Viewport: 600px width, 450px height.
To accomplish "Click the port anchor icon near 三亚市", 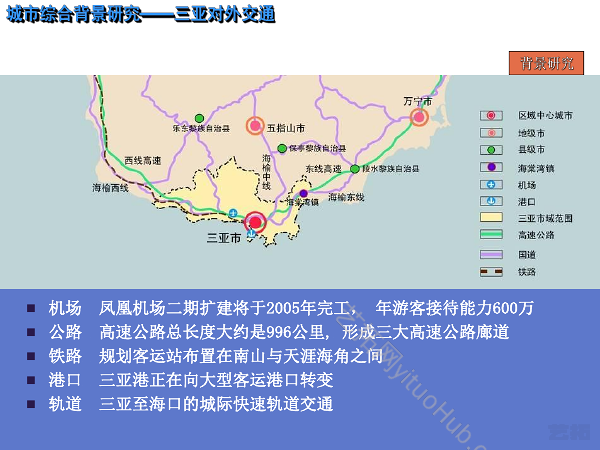I will tap(251, 234).
